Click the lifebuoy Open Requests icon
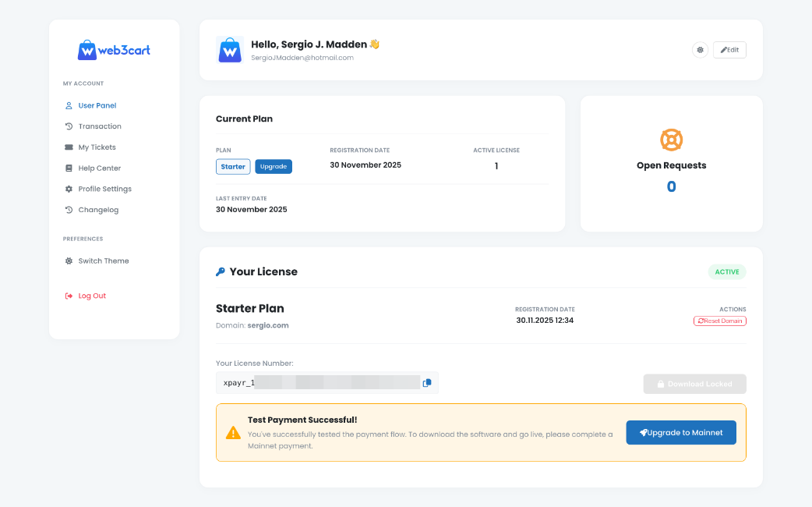Viewport: 812px width, 507px height. (671, 140)
